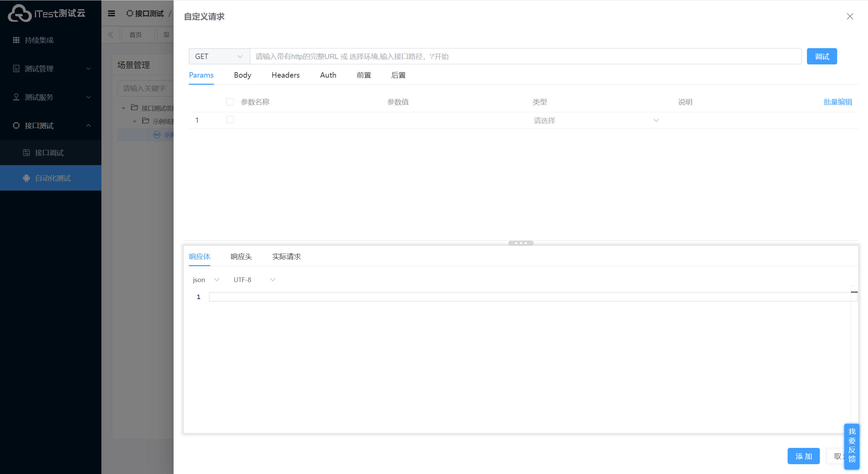Click the 持续集成 grid icon
The height and width of the screenshot is (474, 868).
pos(16,40)
